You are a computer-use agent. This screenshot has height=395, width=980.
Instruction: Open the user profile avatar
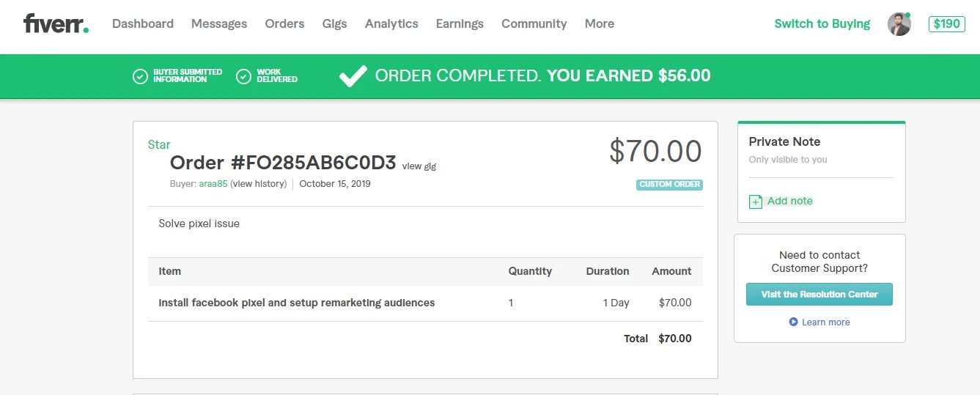tap(899, 24)
